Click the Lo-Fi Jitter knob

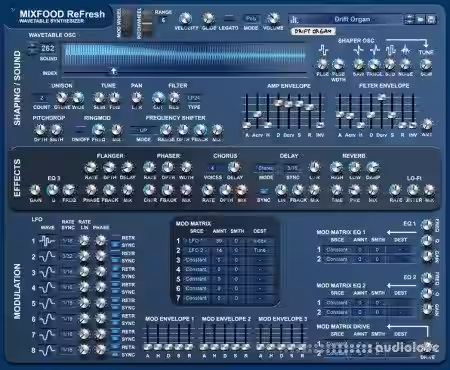(x=413, y=190)
